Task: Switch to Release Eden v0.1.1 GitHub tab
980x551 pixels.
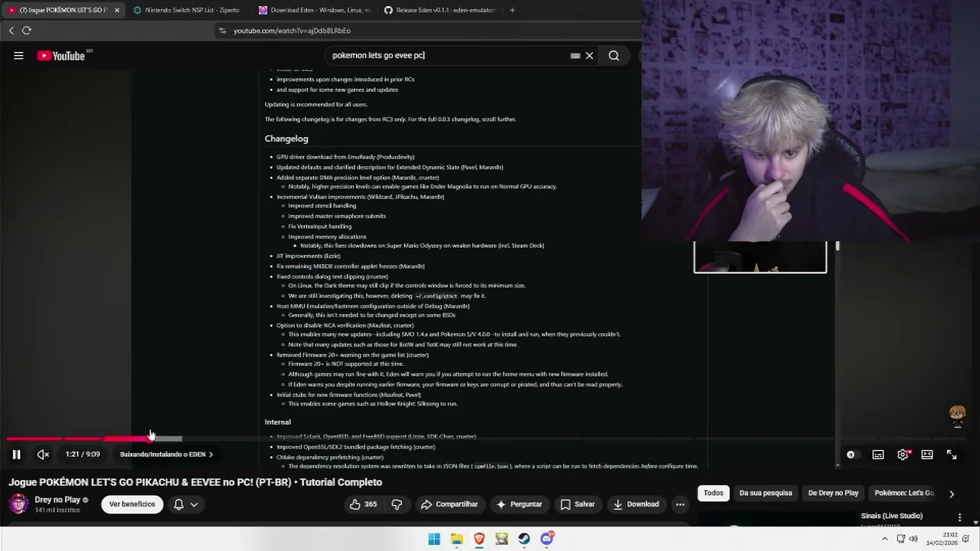Action: click(x=439, y=10)
